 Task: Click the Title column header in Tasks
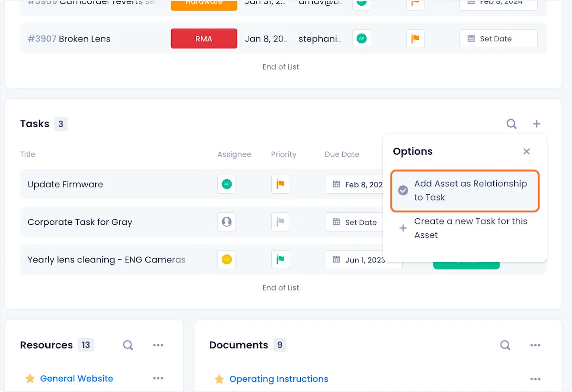pyautogui.click(x=28, y=154)
